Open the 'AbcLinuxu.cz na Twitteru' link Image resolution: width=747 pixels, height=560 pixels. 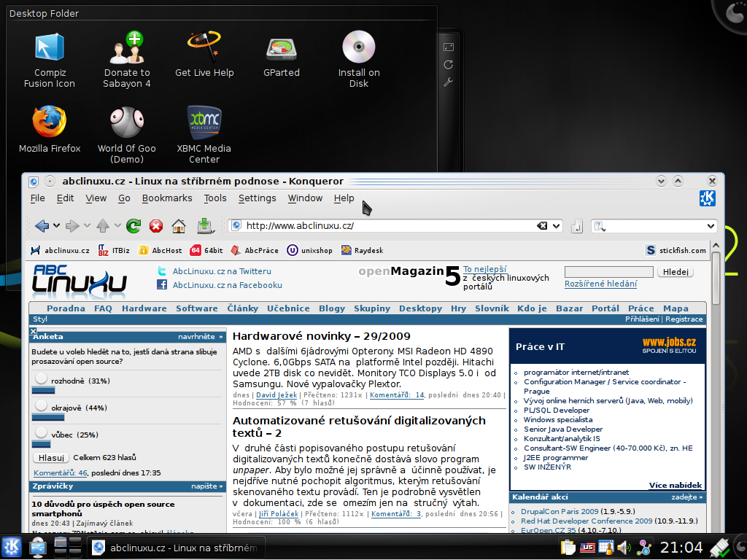[222, 271]
